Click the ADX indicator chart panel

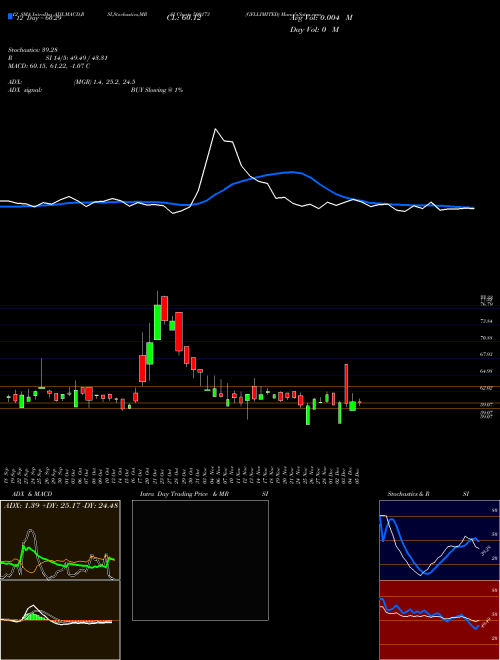click(60, 540)
